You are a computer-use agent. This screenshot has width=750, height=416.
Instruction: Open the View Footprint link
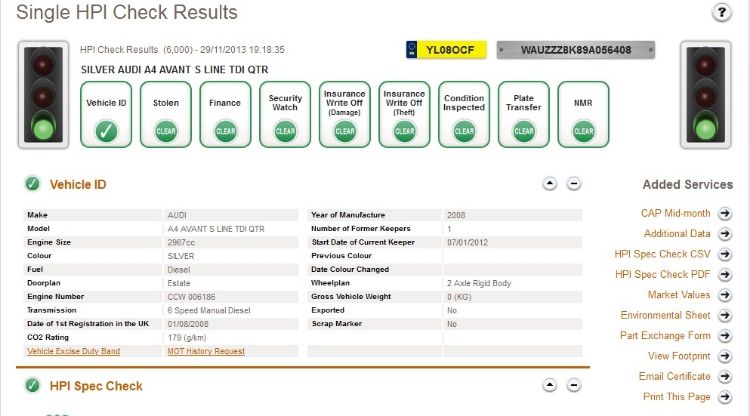(679, 356)
